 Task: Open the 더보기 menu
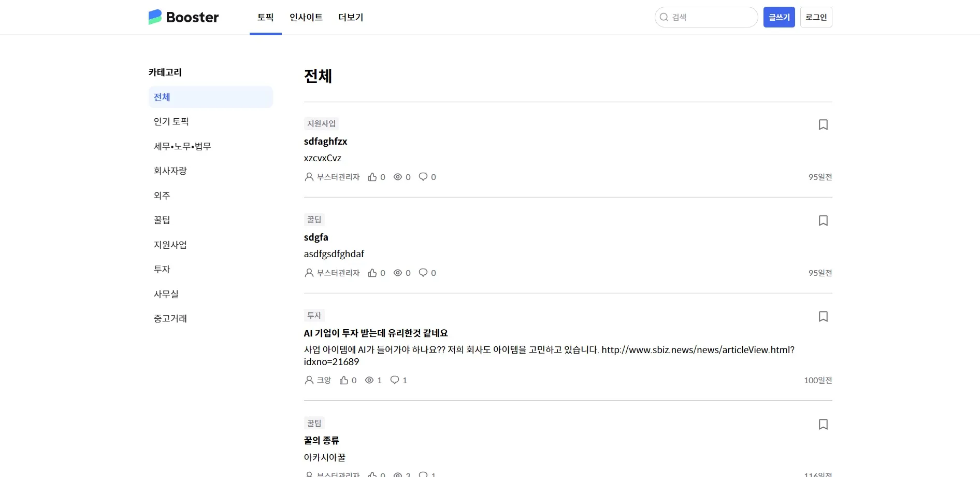tap(351, 17)
